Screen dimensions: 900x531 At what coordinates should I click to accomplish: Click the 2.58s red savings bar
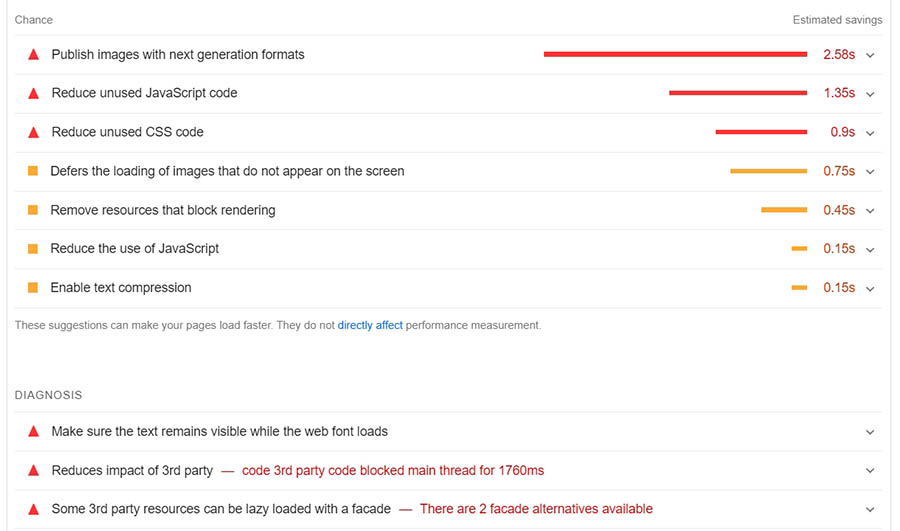coord(675,54)
